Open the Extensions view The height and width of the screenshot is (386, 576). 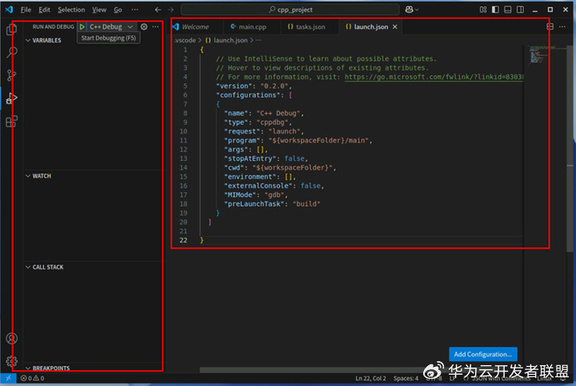[x=11, y=121]
